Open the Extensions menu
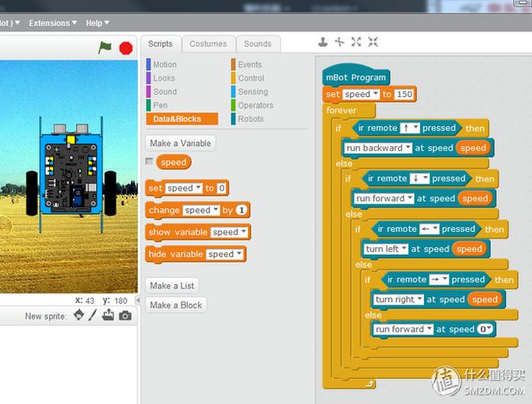The width and height of the screenshot is (532, 404). tap(52, 23)
